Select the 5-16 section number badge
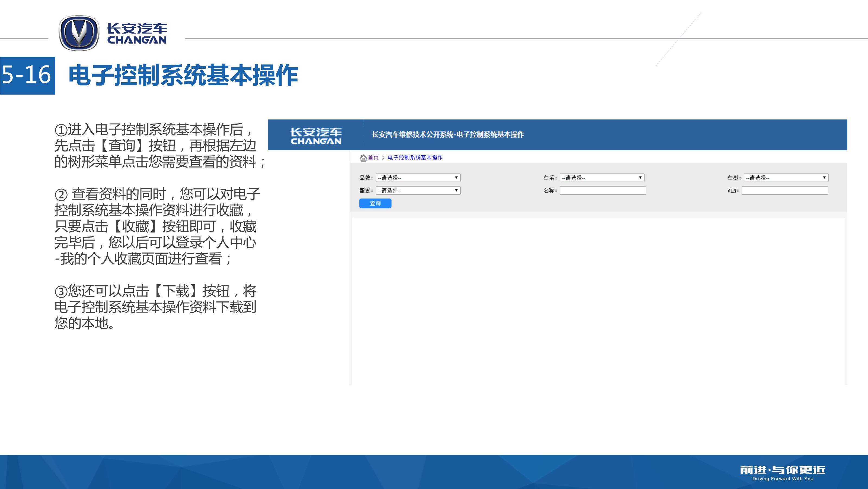Image resolution: width=868 pixels, height=489 pixels. pos(27,75)
